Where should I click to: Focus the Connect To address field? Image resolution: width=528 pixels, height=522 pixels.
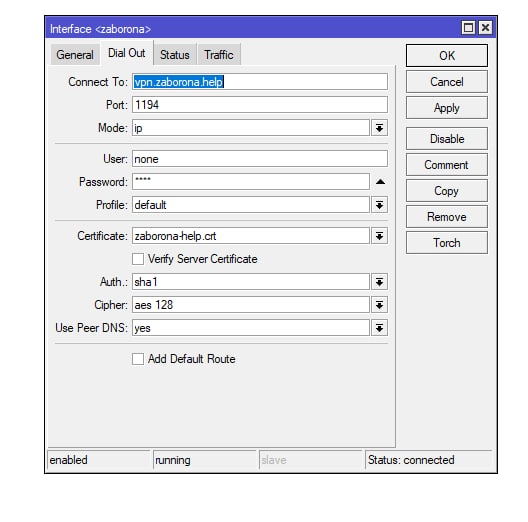tap(260, 82)
